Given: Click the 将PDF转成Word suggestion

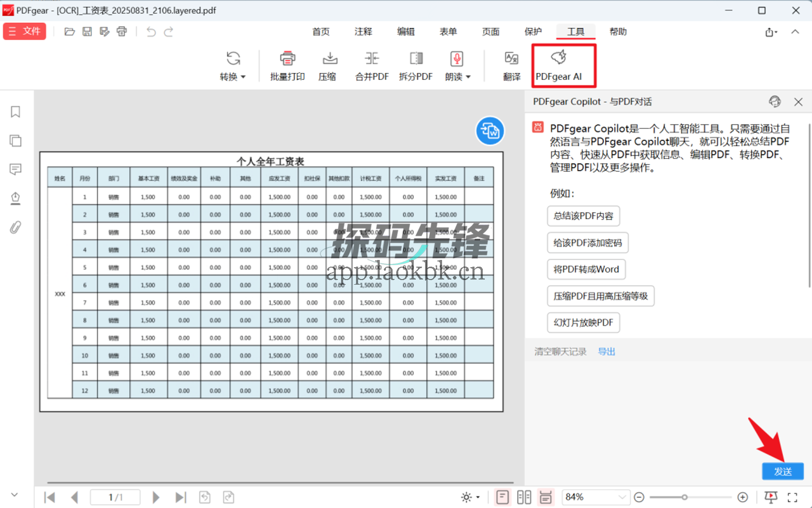Looking at the screenshot, I should pyautogui.click(x=586, y=269).
